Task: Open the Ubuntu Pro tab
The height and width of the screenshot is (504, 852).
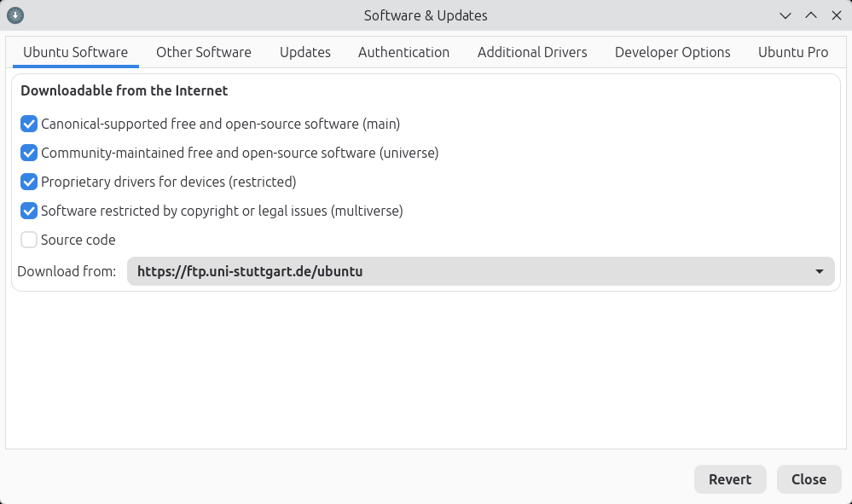Action: 793,52
